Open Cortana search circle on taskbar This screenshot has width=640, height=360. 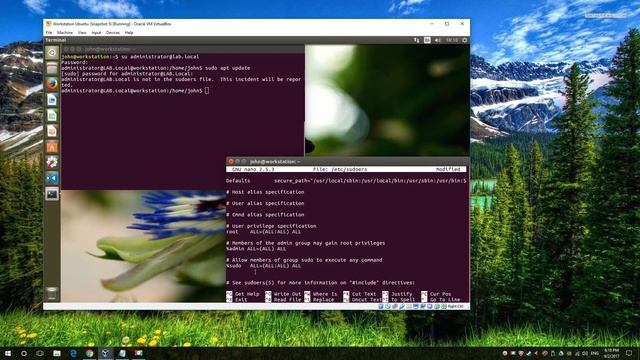(x=24, y=353)
